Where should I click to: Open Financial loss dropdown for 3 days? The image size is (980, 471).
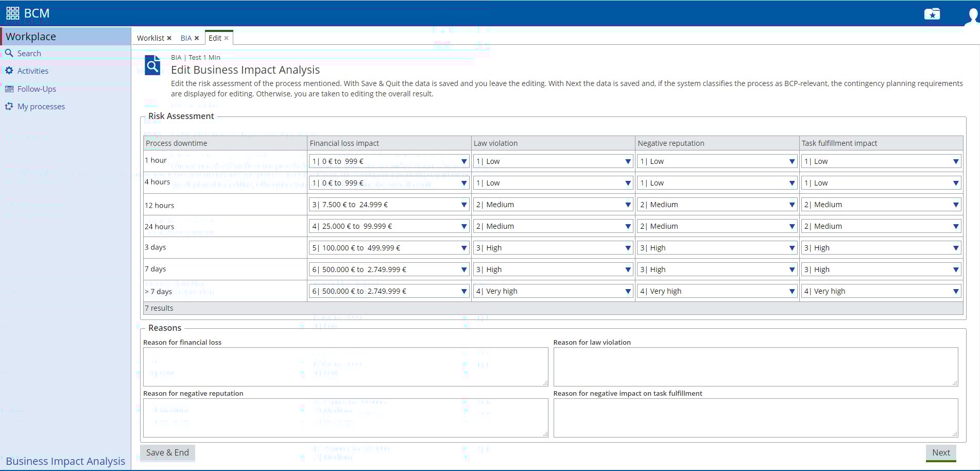(389, 248)
